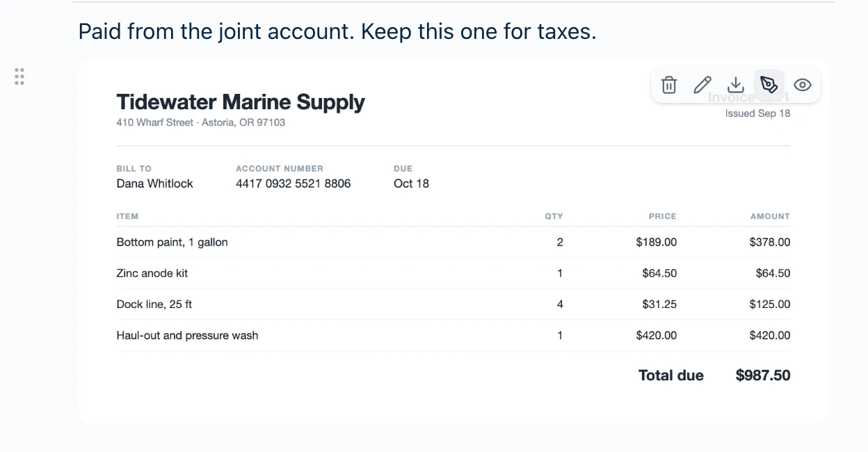868x452 pixels.
Task: Click the Dana Whitlock bill-to name
Action: point(154,184)
